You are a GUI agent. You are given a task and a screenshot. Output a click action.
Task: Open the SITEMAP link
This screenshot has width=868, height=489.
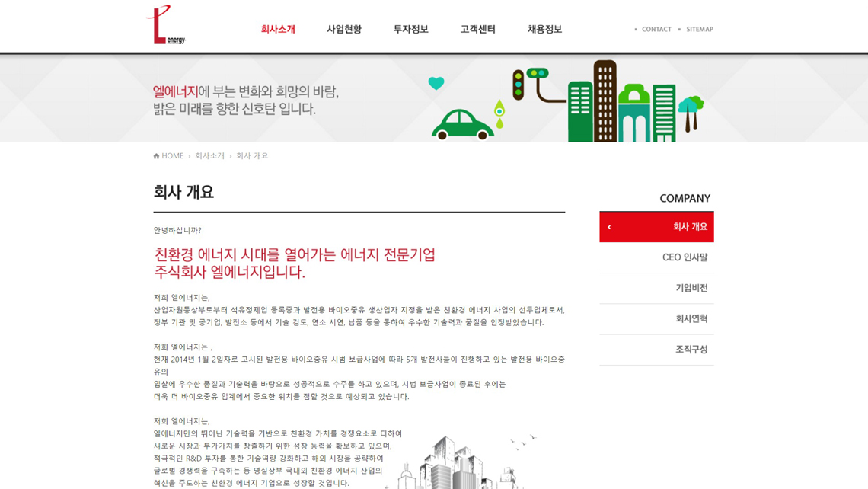pyautogui.click(x=699, y=30)
